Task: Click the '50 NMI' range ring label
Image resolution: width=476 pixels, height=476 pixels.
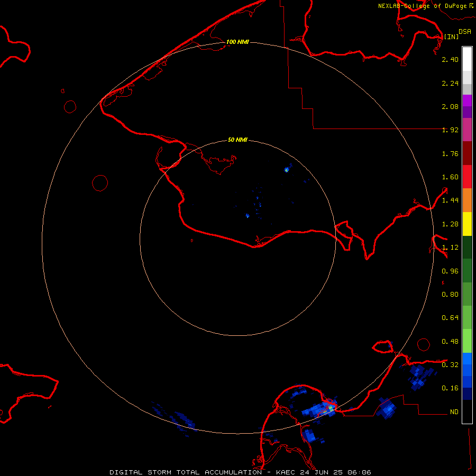Action: point(237,140)
